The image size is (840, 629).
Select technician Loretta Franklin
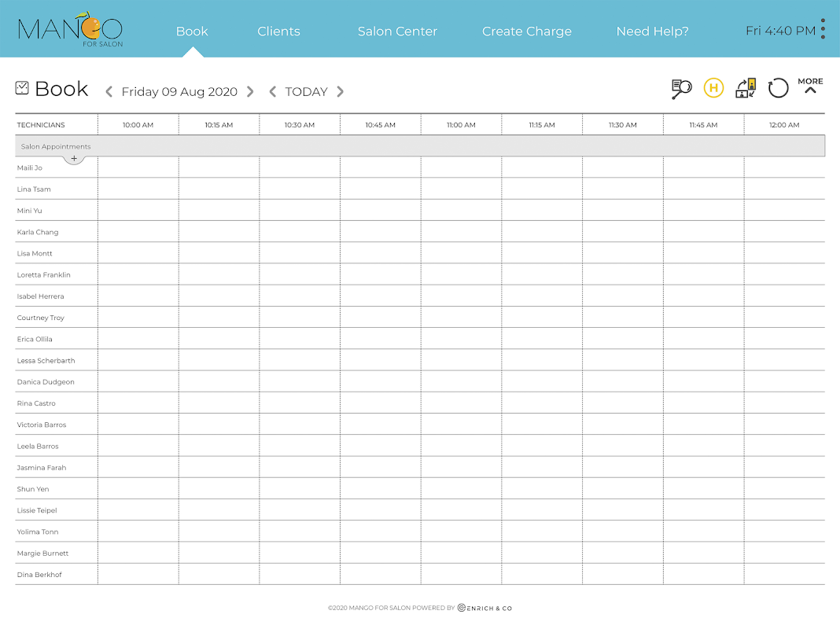(x=43, y=274)
